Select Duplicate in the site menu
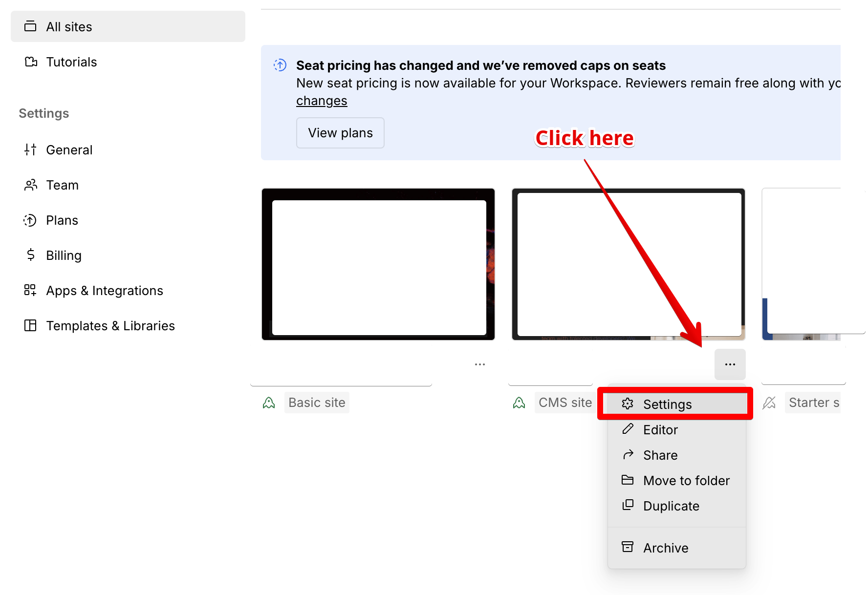 coord(672,506)
